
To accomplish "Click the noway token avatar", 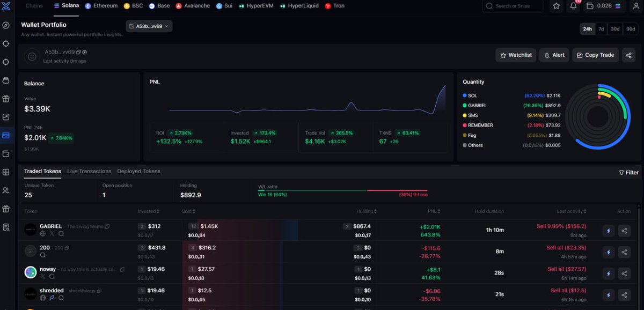I will pos(31,272).
